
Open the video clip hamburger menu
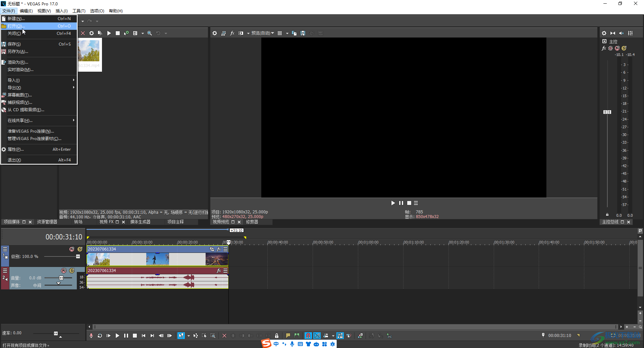tap(225, 249)
